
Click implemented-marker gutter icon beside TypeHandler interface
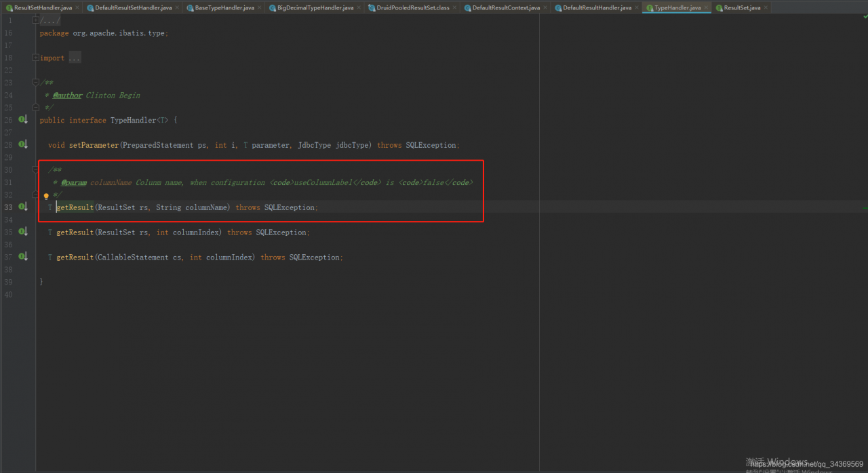click(22, 120)
